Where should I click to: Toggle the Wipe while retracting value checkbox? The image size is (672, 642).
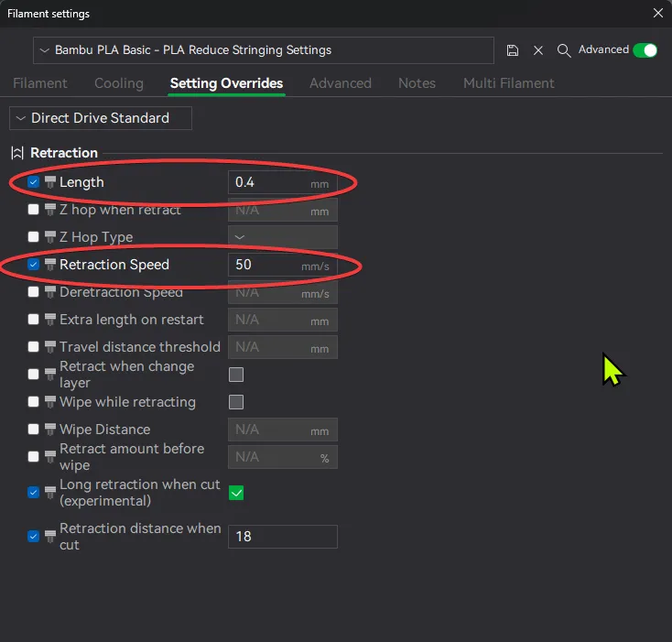(236, 402)
